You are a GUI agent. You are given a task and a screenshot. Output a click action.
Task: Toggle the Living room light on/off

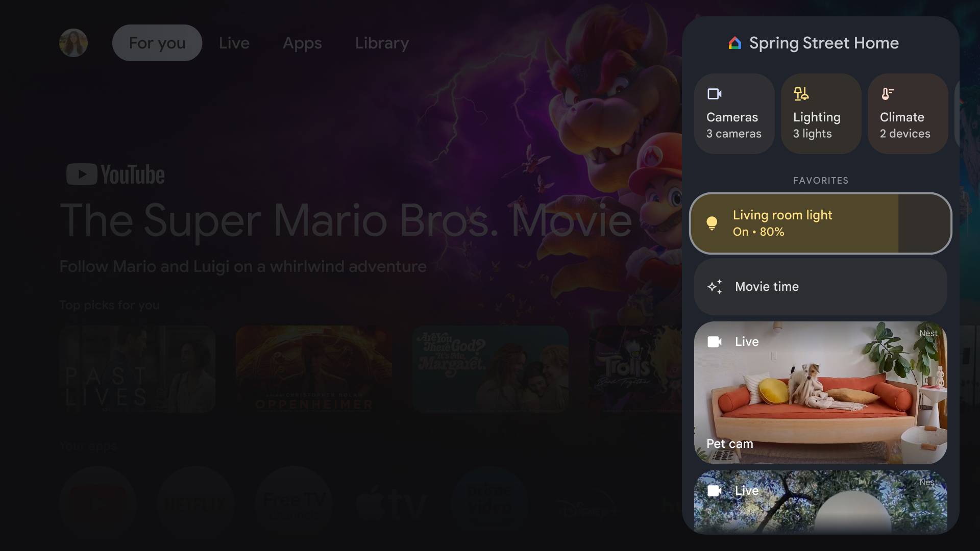pyautogui.click(x=713, y=222)
